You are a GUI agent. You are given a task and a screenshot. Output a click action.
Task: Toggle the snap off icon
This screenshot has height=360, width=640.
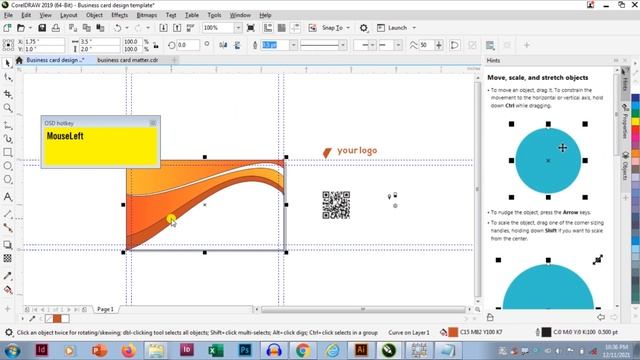313,28
